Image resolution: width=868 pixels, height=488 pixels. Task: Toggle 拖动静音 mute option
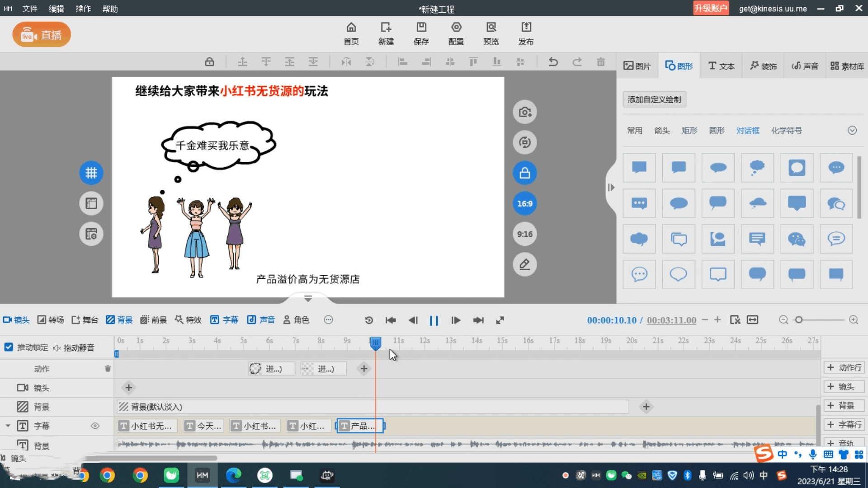point(74,347)
